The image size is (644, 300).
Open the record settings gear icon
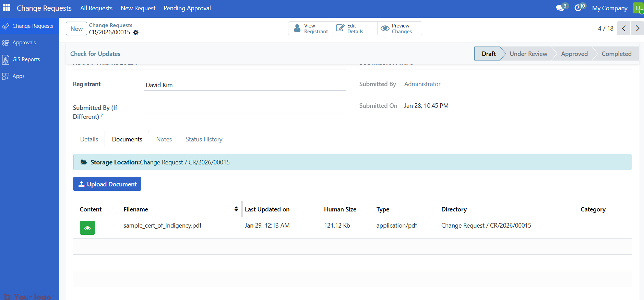point(136,33)
